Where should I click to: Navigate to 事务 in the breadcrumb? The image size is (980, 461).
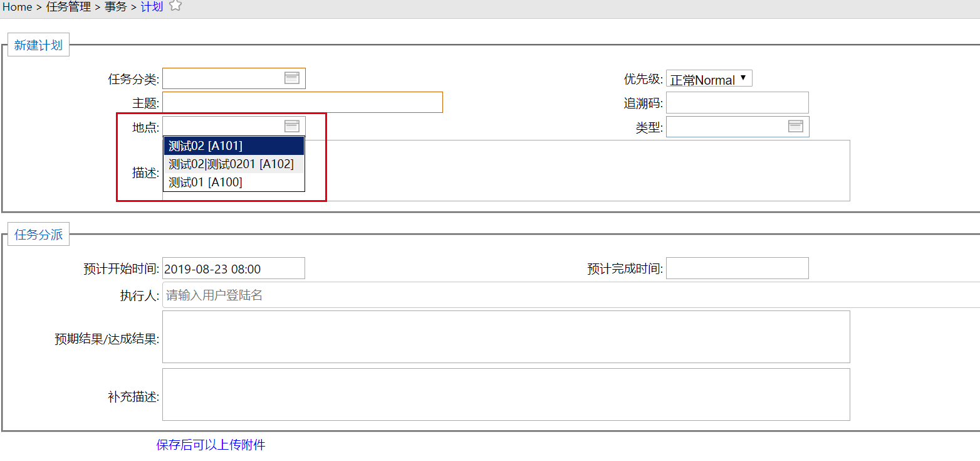[x=115, y=7]
